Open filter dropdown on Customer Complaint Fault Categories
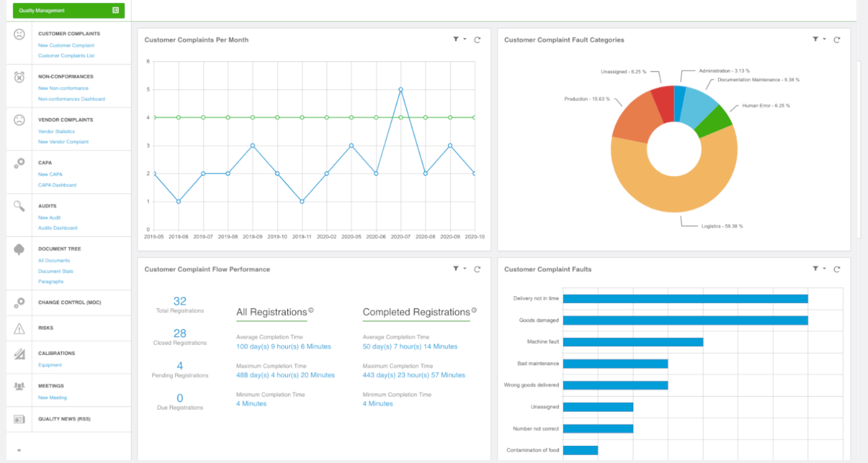 [818, 39]
